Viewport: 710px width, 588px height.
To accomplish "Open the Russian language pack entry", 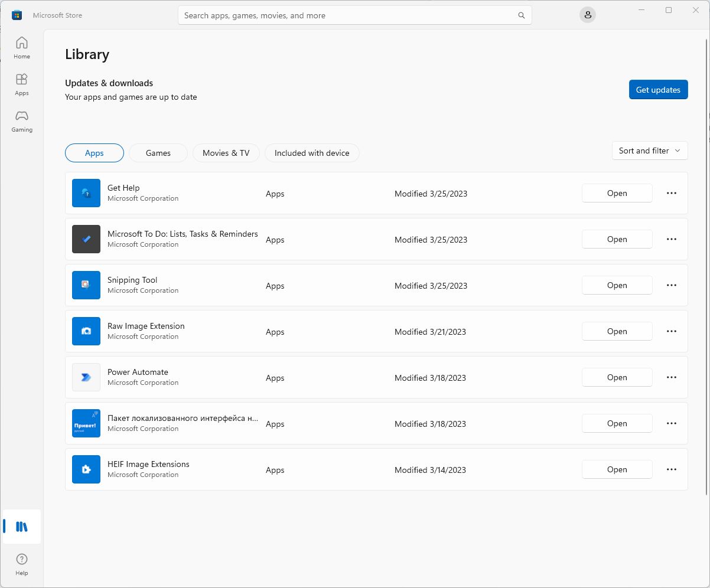I will [x=617, y=423].
